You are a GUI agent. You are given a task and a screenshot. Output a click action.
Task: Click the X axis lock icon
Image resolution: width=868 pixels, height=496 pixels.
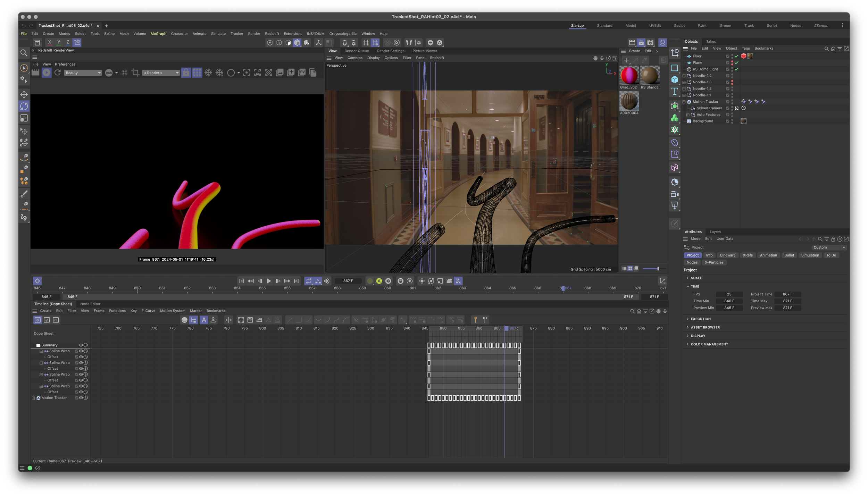(x=50, y=42)
